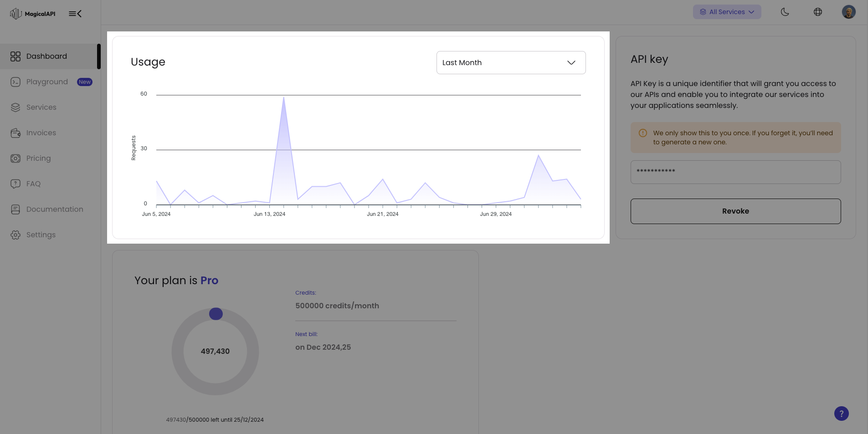Open Documentation from the sidebar
This screenshot has height=434, width=868.
tap(50, 209)
